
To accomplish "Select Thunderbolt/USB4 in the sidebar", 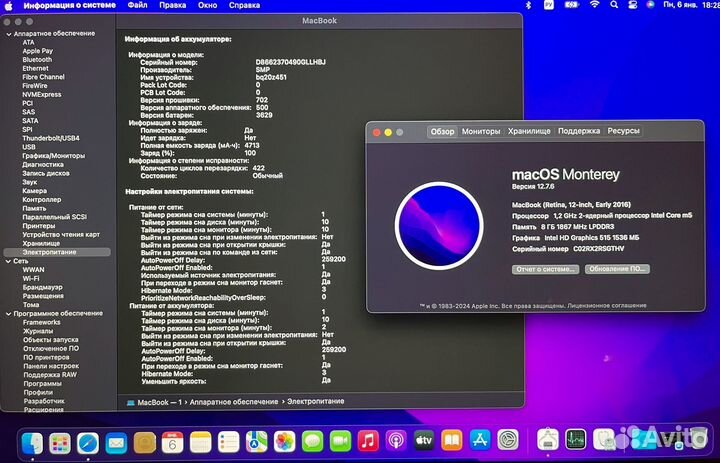I will [51, 138].
